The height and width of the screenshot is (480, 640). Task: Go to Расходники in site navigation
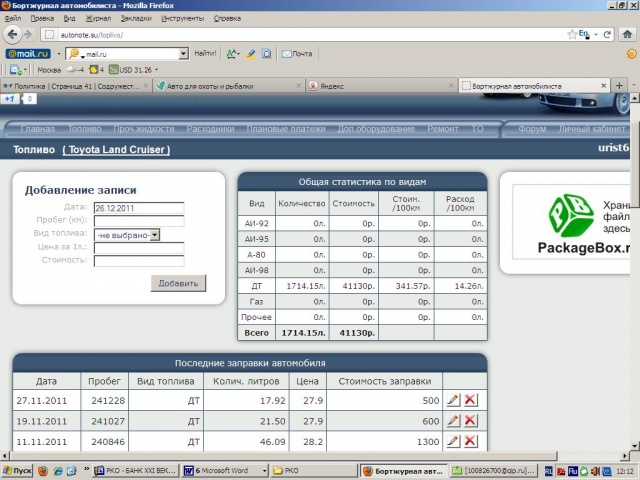(211, 129)
